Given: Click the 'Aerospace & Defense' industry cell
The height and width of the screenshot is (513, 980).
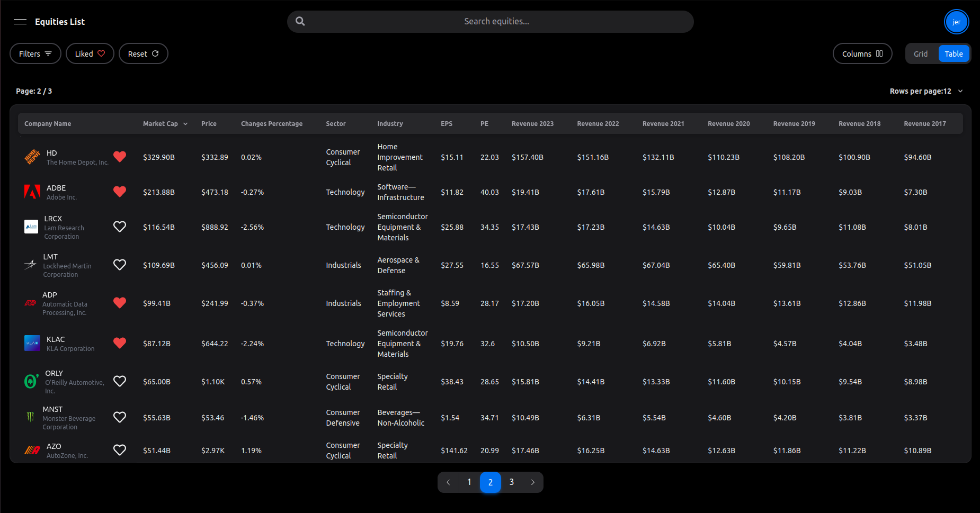Looking at the screenshot, I should (x=398, y=265).
